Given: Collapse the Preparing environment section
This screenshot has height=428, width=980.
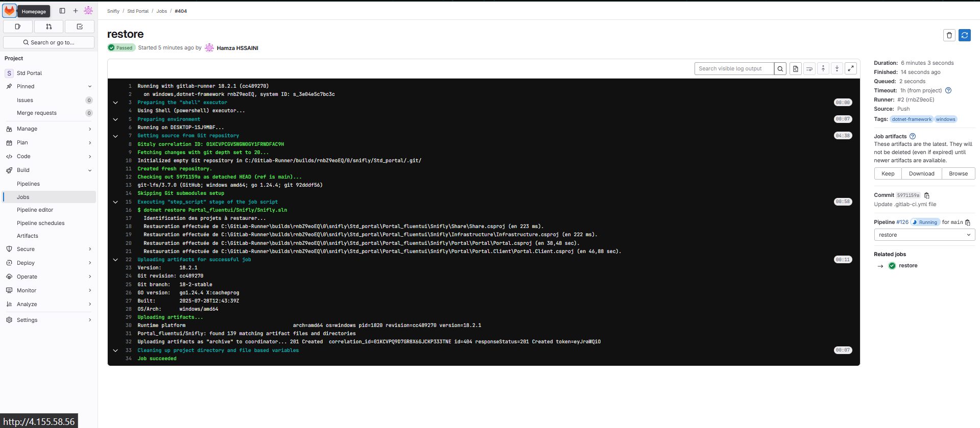Looking at the screenshot, I should click(x=115, y=120).
